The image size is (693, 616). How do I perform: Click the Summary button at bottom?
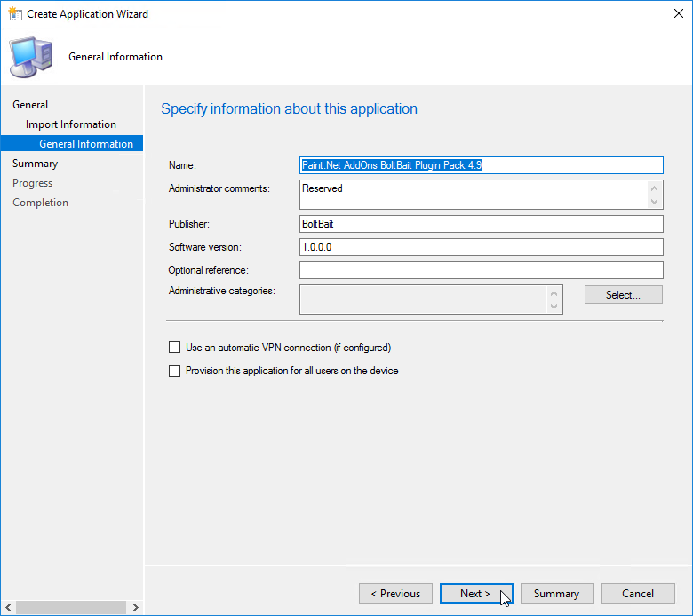pyautogui.click(x=556, y=594)
